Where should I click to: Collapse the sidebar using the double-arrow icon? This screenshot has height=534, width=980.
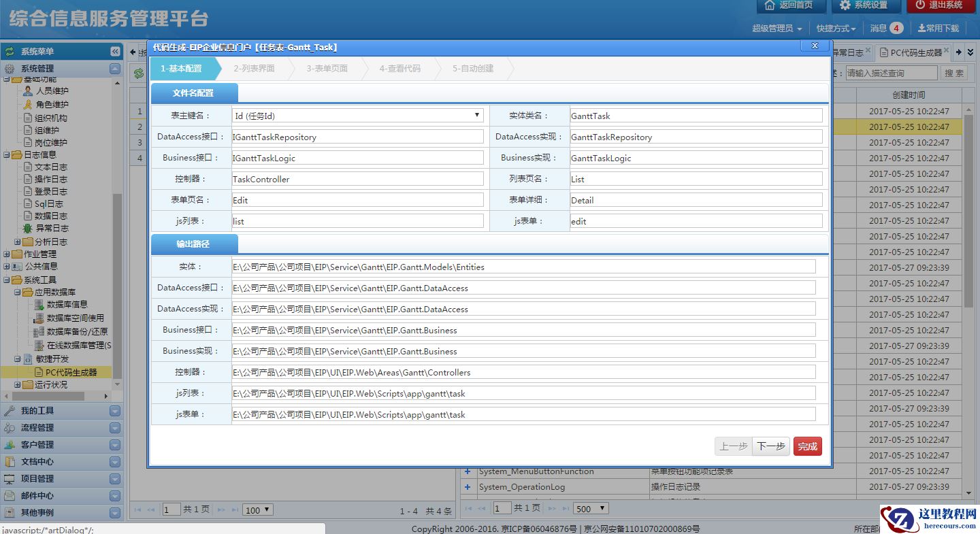click(115, 52)
